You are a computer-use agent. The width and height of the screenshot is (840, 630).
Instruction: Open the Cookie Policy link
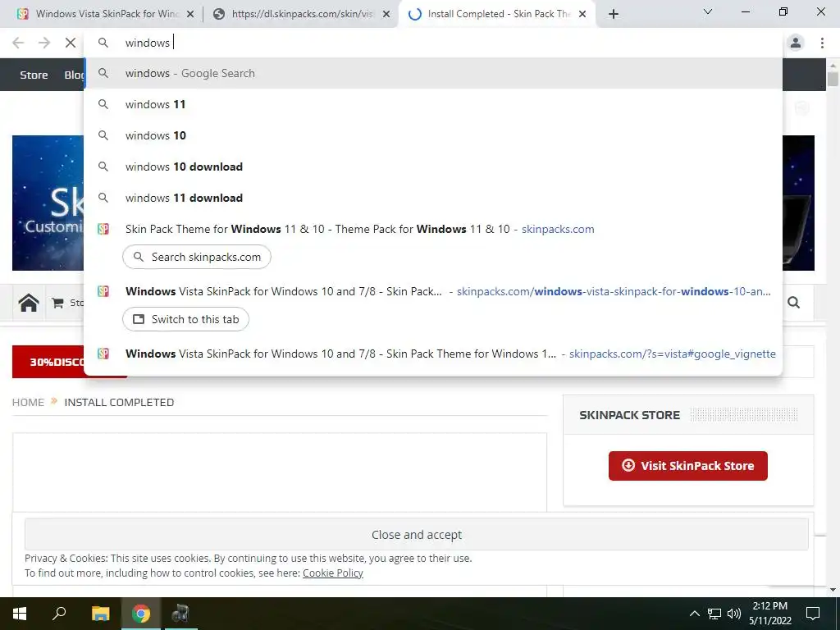tap(333, 573)
